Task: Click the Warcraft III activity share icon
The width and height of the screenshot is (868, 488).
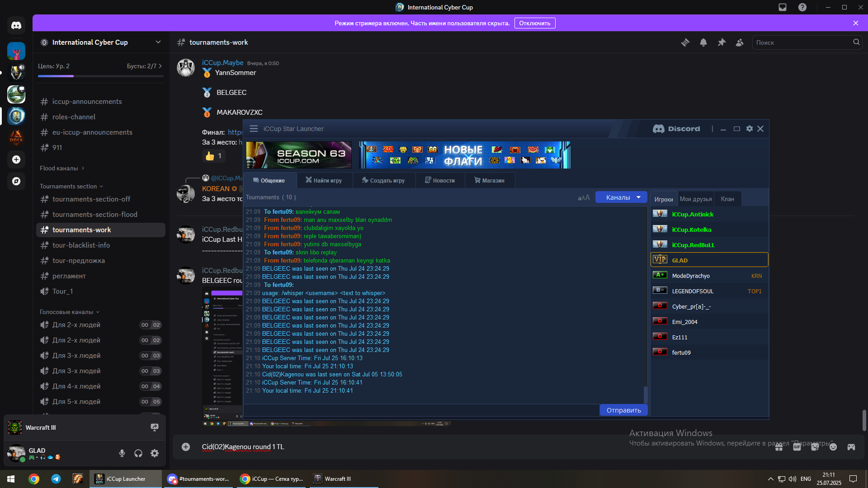Action: (x=155, y=427)
